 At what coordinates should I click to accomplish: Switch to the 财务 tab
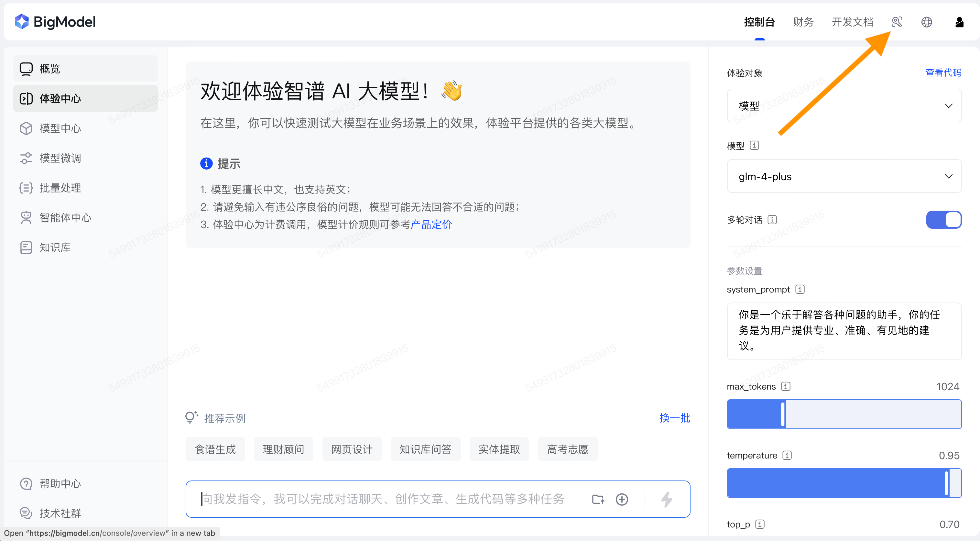(x=803, y=22)
